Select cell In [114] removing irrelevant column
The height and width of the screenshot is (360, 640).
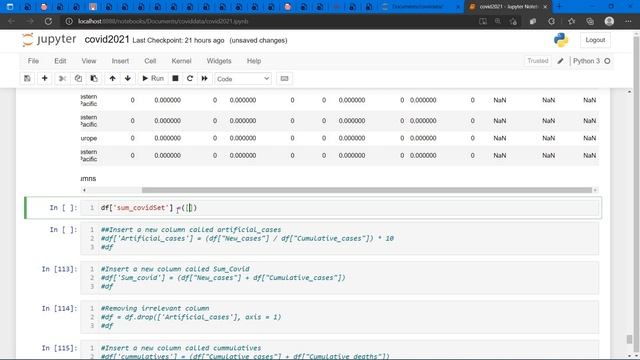point(339,317)
